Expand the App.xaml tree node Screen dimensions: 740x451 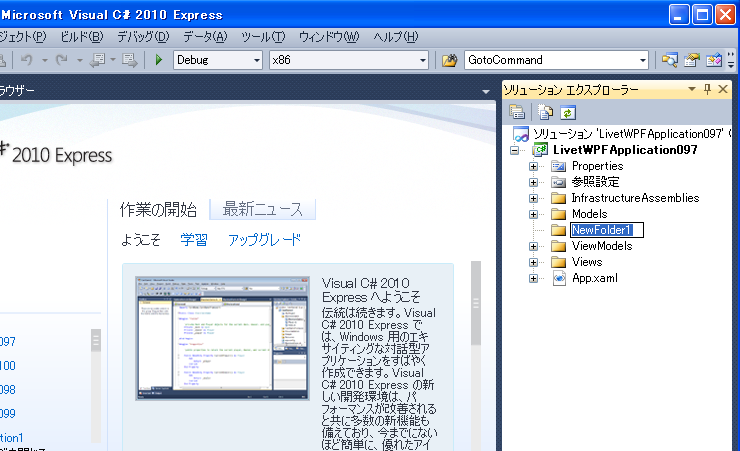pos(533,278)
